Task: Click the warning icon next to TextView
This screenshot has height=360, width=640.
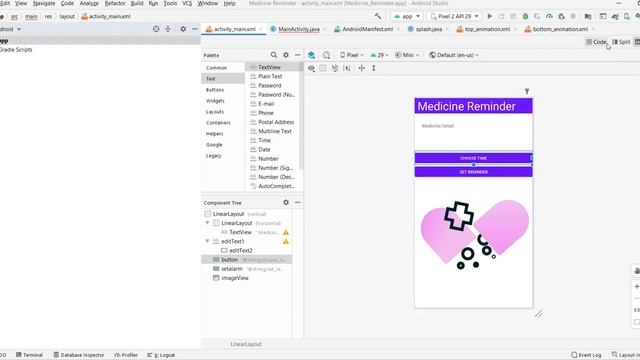Action: [286, 232]
